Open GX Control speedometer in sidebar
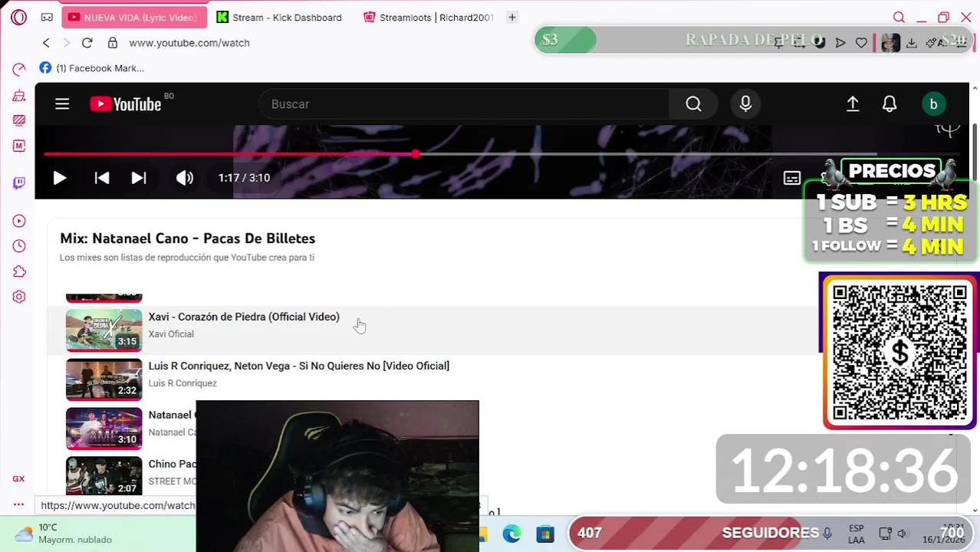This screenshot has height=552, width=980. click(x=19, y=70)
